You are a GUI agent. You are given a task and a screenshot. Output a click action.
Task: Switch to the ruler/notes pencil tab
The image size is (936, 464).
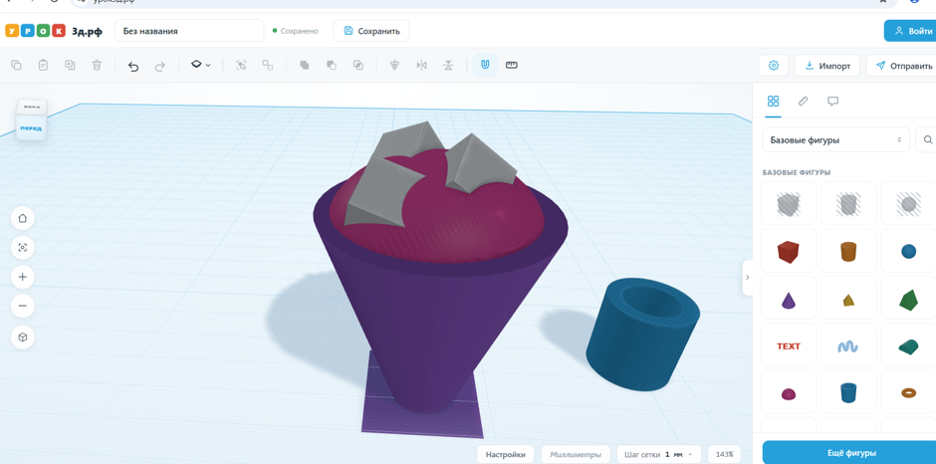(803, 101)
